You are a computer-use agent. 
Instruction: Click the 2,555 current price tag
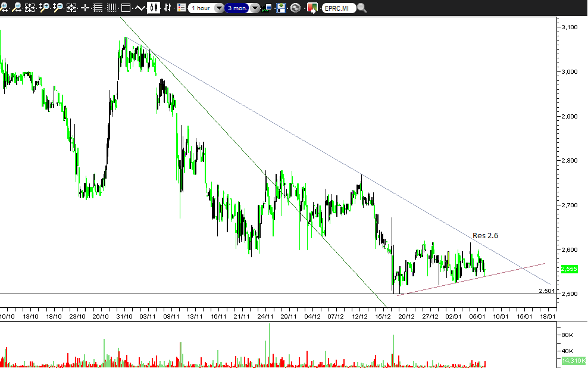(569, 269)
